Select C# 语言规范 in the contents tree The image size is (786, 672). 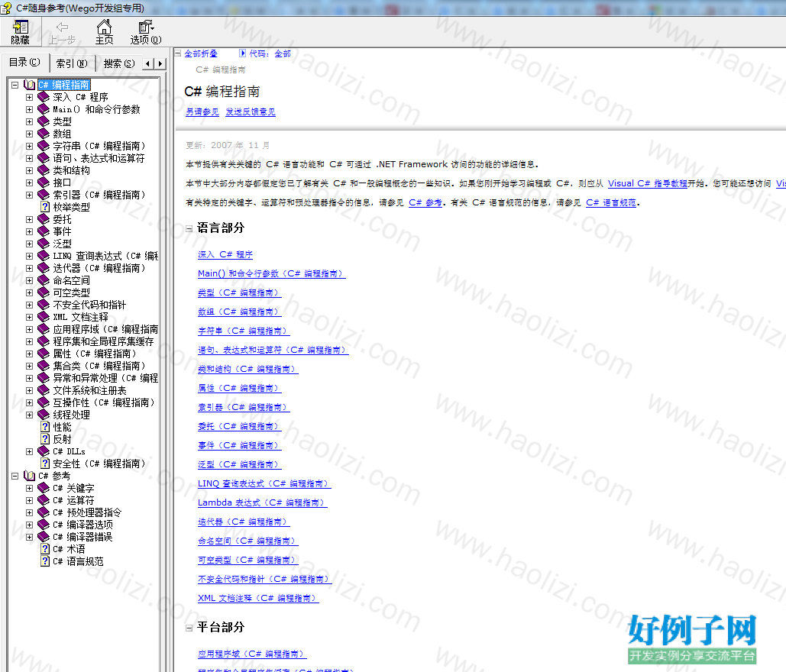(78, 562)
